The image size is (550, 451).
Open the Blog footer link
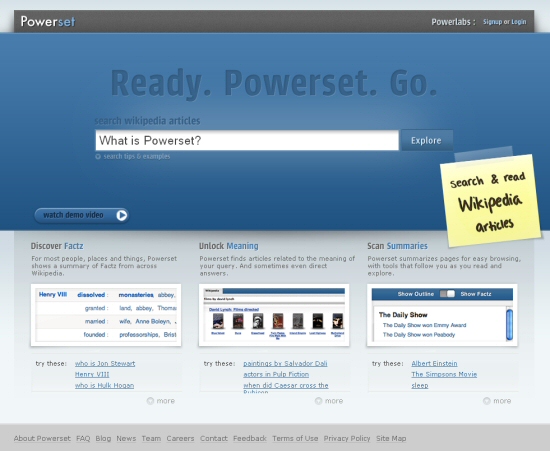103,438
